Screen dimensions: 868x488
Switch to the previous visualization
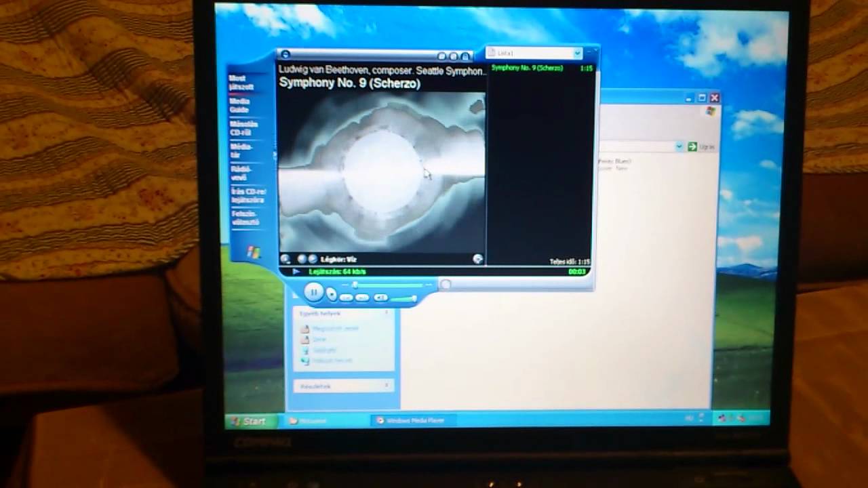point(302,259)
